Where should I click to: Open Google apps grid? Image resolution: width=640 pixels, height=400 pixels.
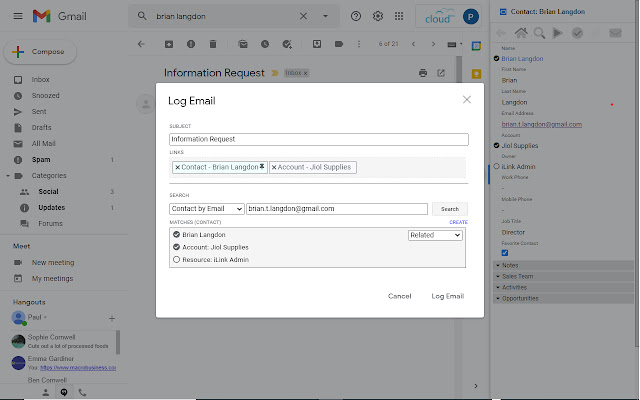click(x=400, y=17)
